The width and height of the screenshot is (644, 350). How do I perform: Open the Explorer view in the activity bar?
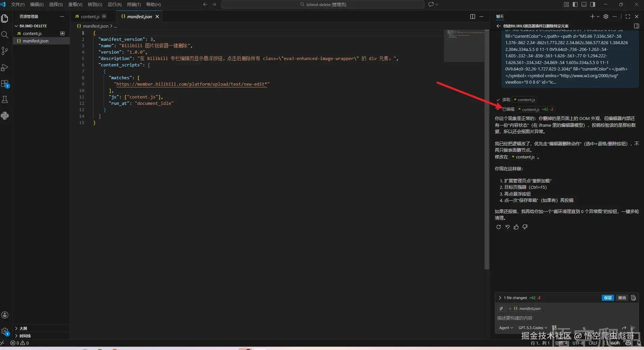5,19
